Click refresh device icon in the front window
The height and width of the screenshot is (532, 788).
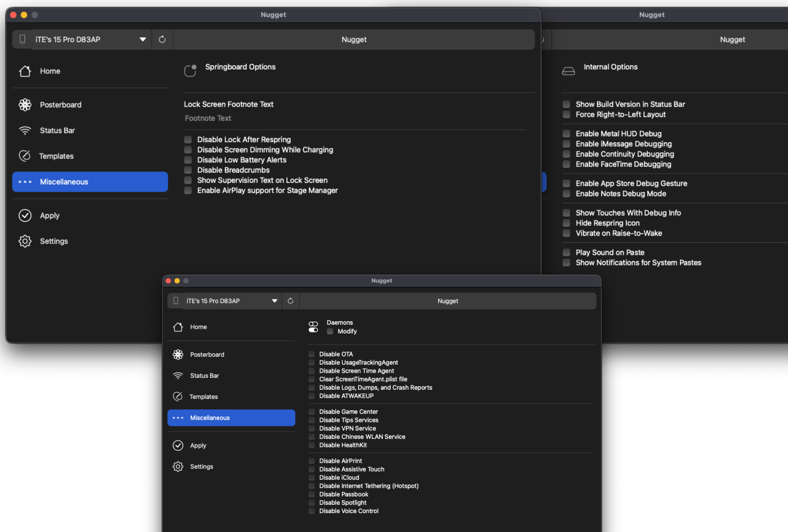[x=290, y=301]
